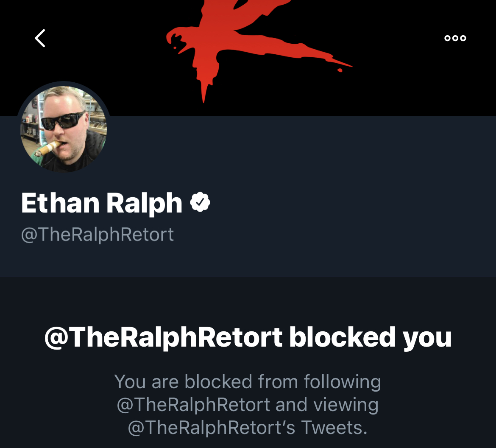Select the Ethan Ralph display name
Image resolution: width=496 pixels, height=448 pixels.
coord(101,203)
